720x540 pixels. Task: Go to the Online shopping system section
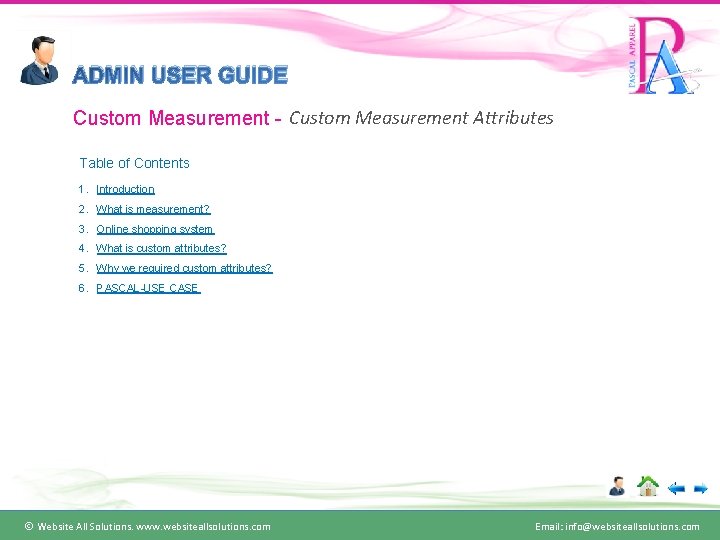click(x=155, y=229)
